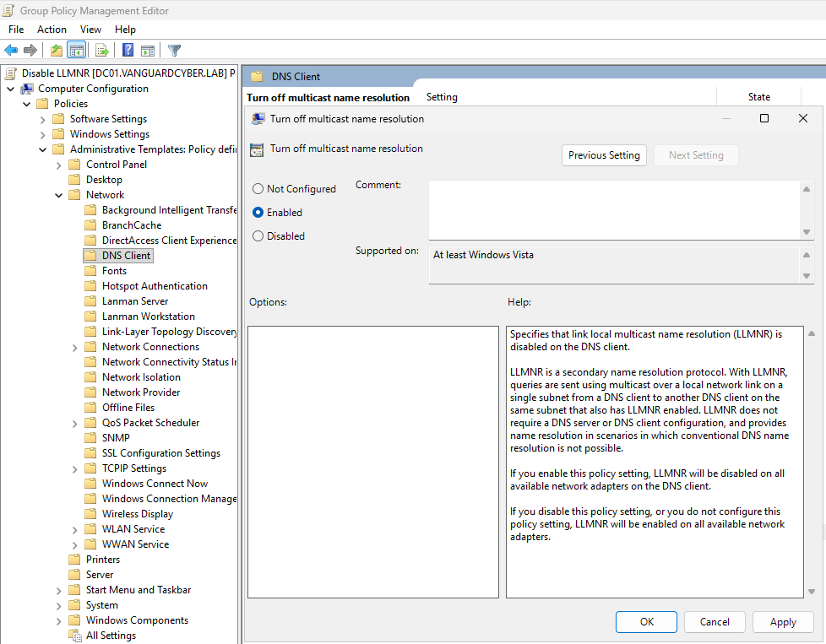The width and height of the screenshot is (826, 644).
Task: Click the Computer Configuration node icon
Action: 27,89
